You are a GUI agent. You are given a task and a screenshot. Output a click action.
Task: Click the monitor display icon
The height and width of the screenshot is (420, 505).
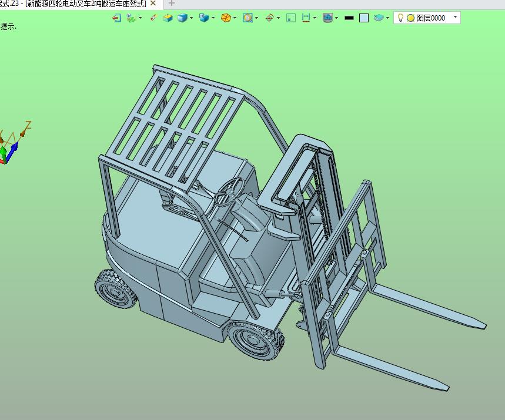pyautogui.click(x=328, y=18)
